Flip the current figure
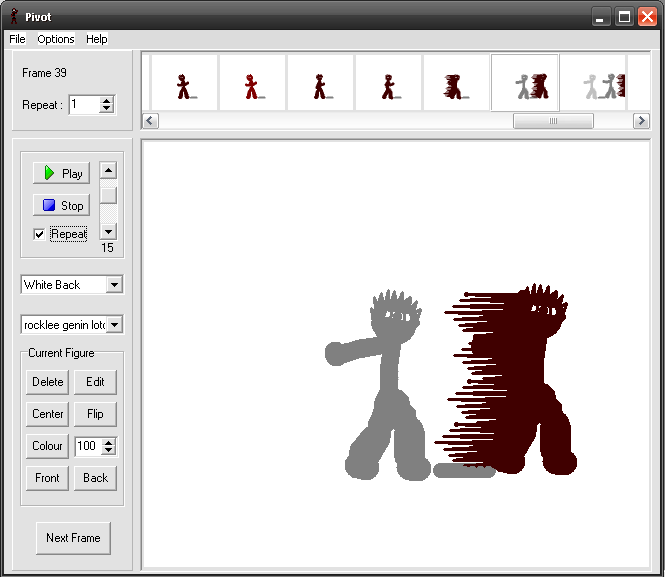The image size is (665, 577). [95, 414]
